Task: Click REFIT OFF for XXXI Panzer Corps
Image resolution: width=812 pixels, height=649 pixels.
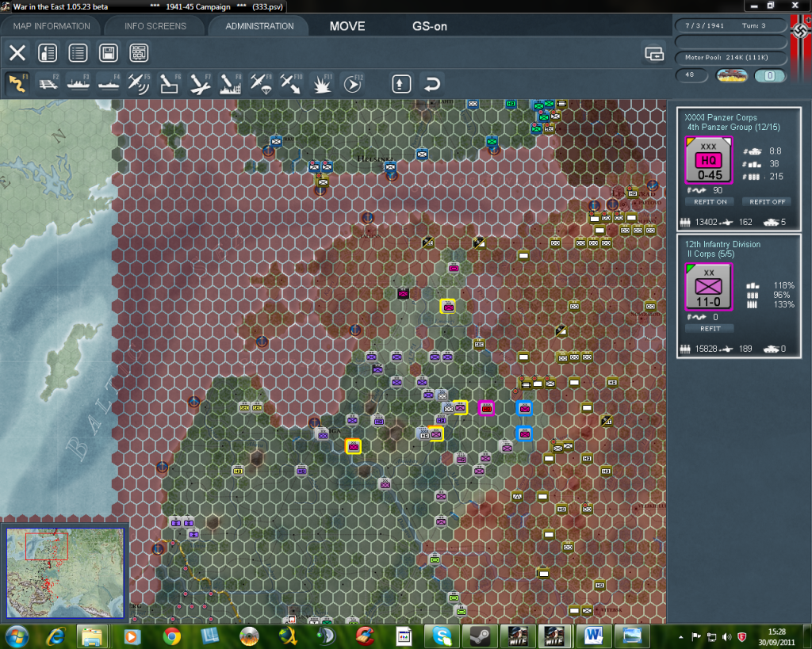Action: [767, 202]
